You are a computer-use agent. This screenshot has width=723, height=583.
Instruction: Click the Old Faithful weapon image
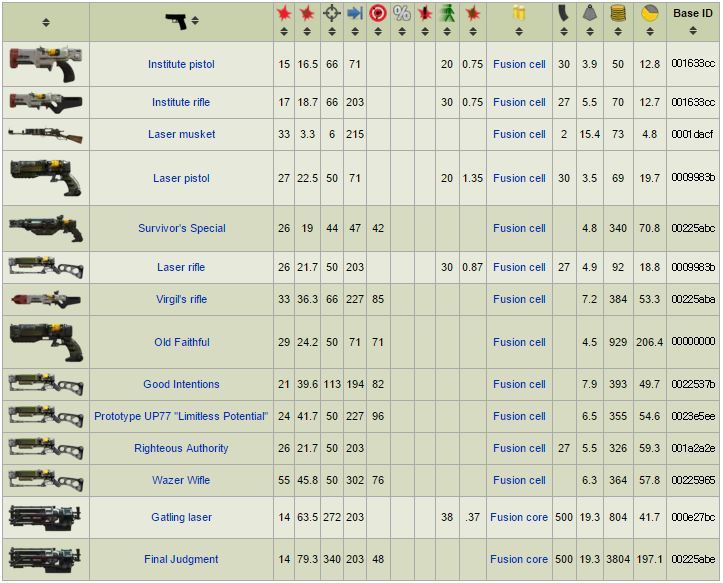point(46,342)
